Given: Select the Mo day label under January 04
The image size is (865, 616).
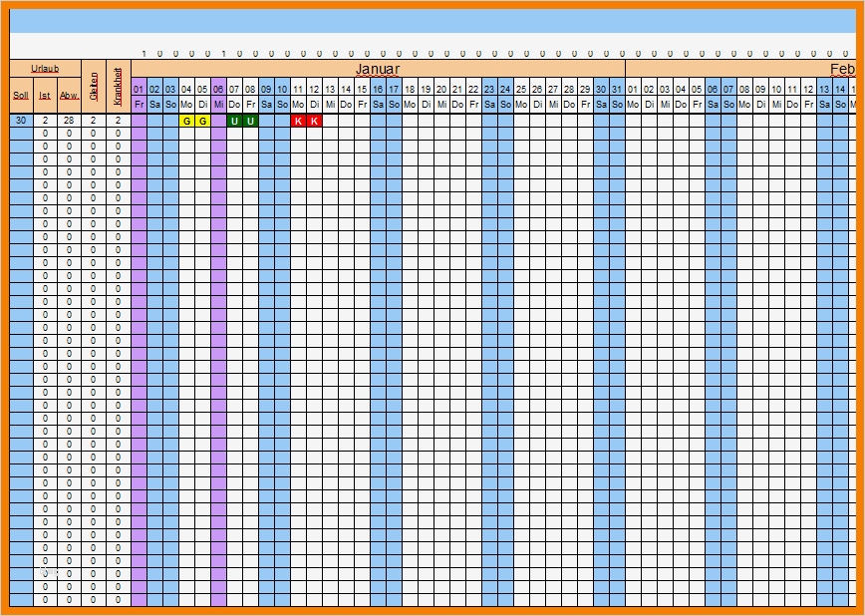Looking at the screenshot, I should tap(185, 104).
